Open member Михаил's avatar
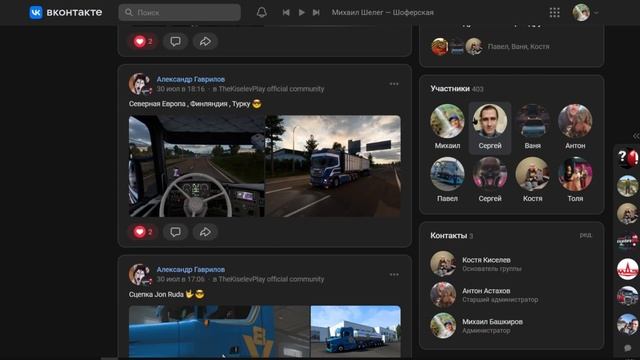This screenshot has height=360, width=640. point(447,121)
